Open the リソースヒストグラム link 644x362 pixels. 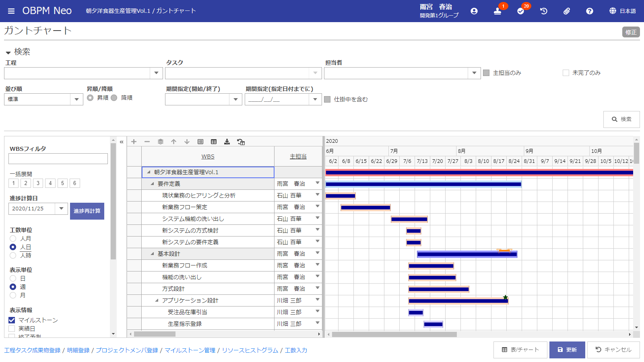(x=250, y=350)
